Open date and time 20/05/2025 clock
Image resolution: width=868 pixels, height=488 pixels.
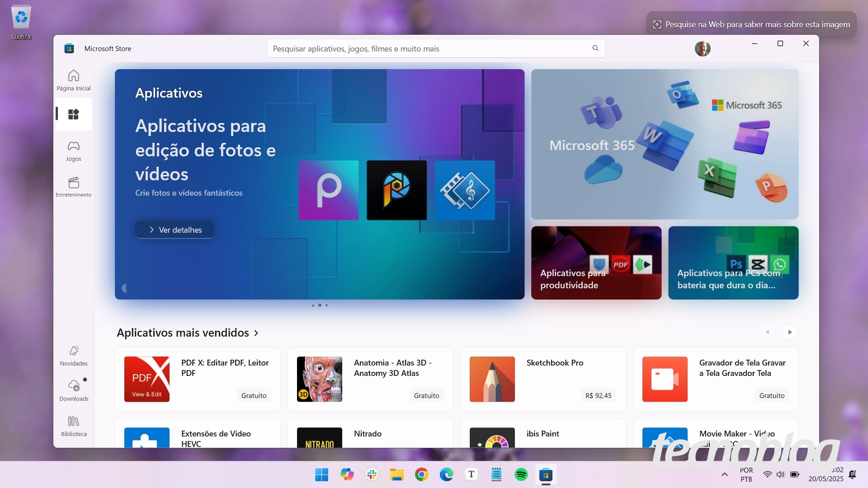pyautogui.click(x=826, y=474)
